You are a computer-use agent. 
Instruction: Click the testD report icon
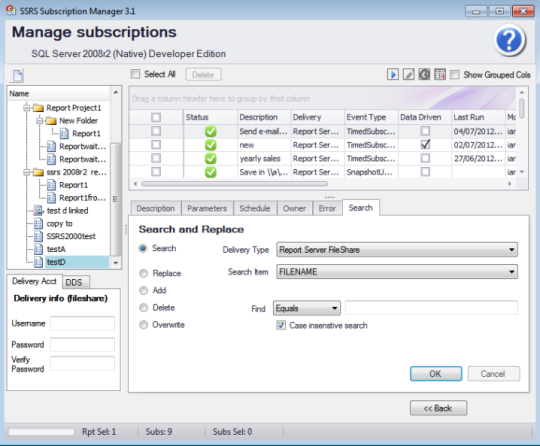(39, 262)
